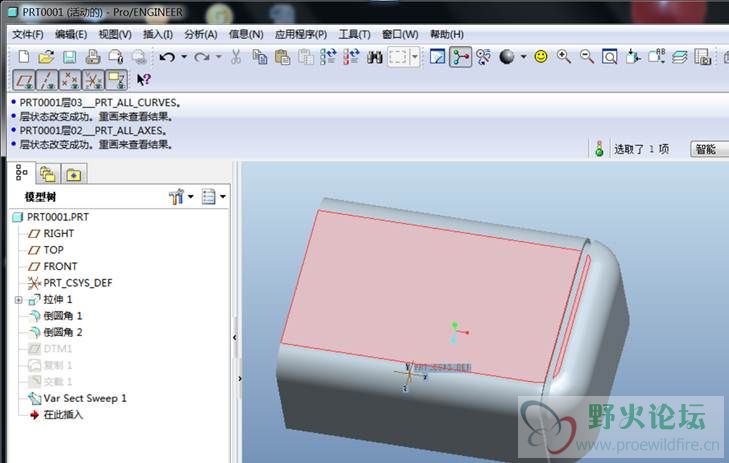Collapse the navigator panel with left arrow
Image resolution: width=729 pixels, height=463 pixels.
coord(235,337)
